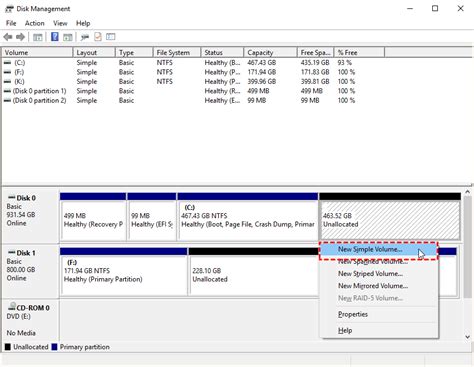
Task: Click the 467.43 GB capacity cell
Action: click(x=261, y=63)
